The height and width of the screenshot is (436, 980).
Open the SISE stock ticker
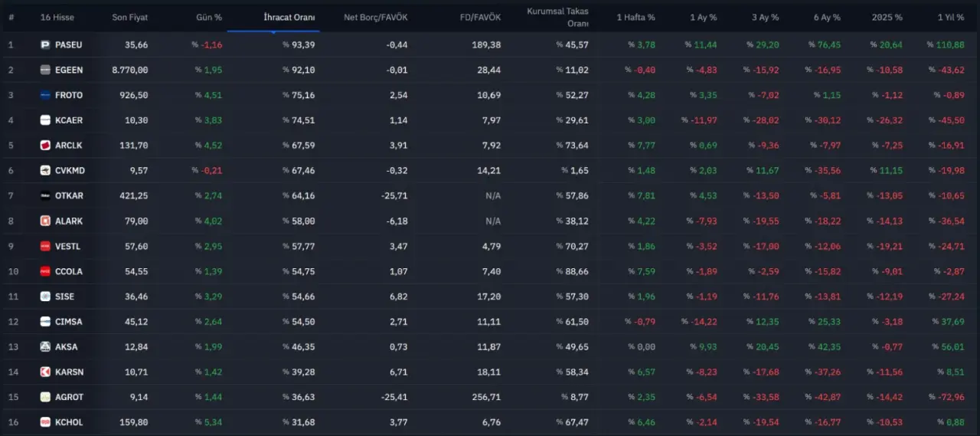(x=65, y=297)
